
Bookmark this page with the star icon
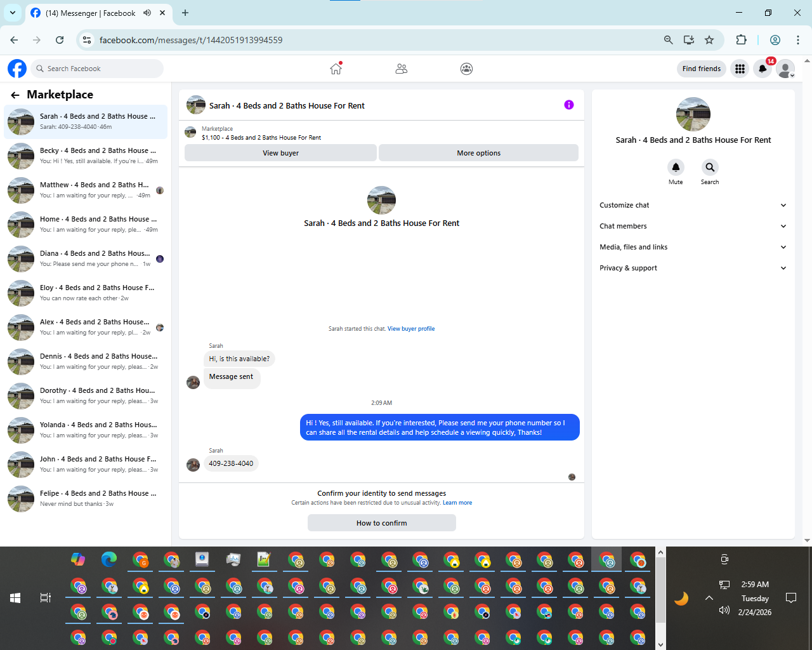click(709, 40)
